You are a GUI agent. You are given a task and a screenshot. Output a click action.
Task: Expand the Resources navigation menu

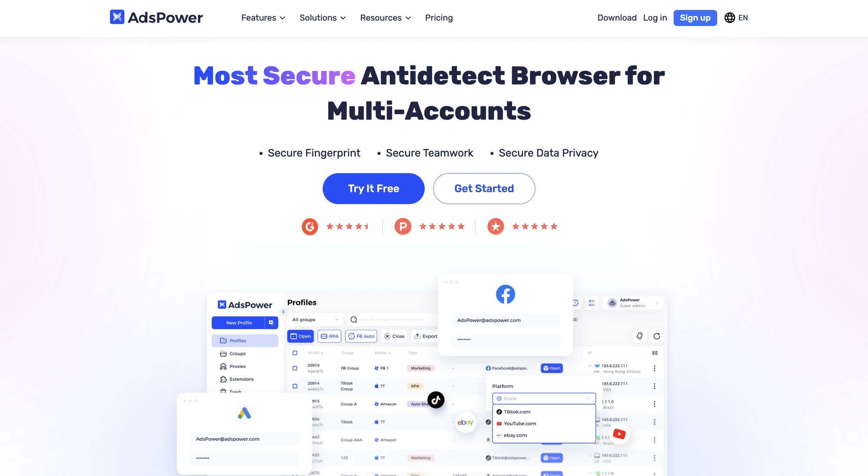click(x=385, y=17)
